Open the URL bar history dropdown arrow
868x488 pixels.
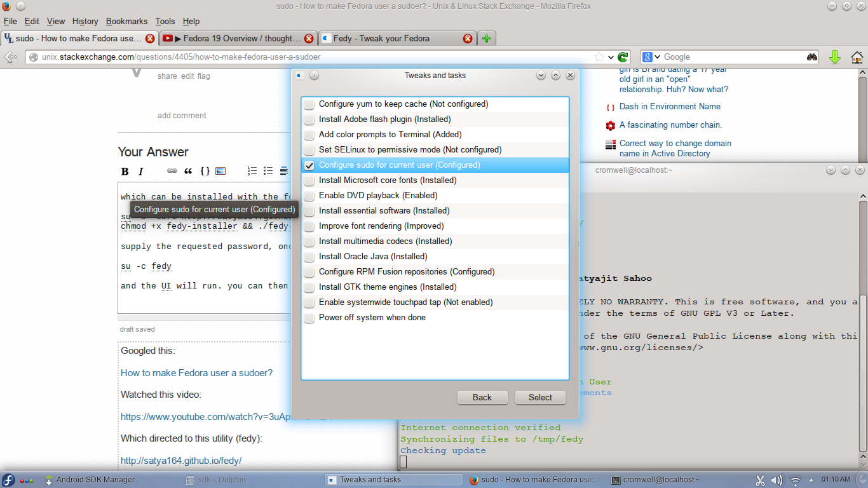click(x=611, y=57)
